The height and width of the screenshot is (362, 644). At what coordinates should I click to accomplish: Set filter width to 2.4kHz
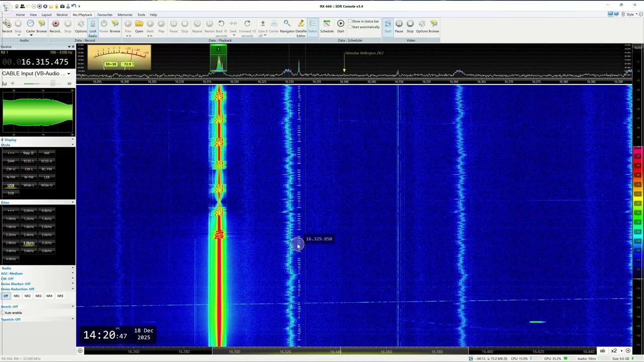pos(29,235)
